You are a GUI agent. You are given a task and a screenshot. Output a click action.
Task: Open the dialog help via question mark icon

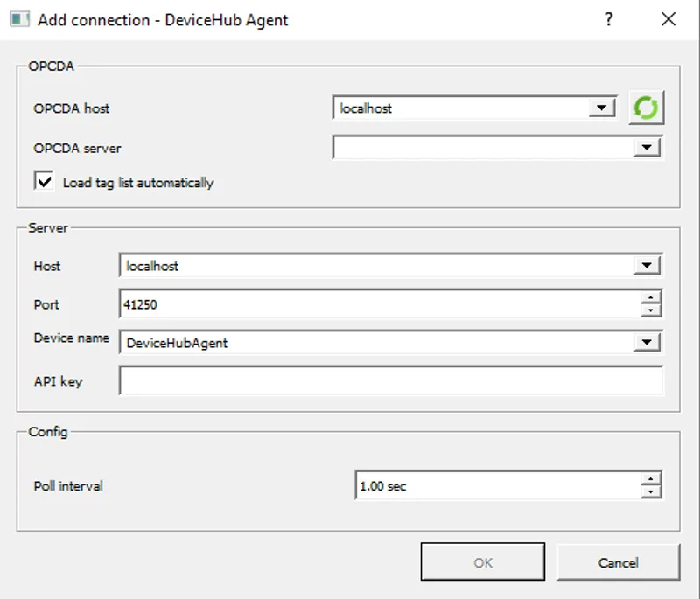(609, 19)
